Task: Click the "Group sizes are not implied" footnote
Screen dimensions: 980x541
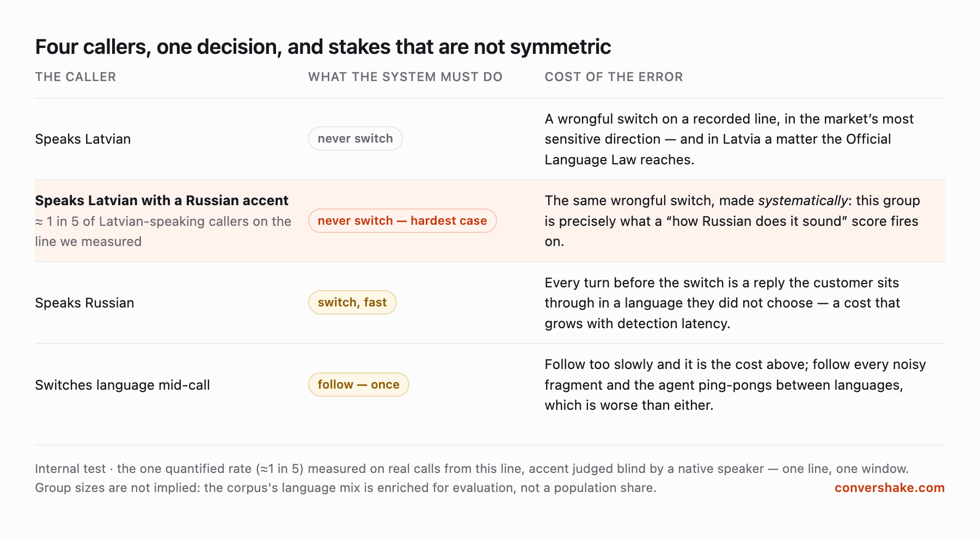Action: coord(346,488)
